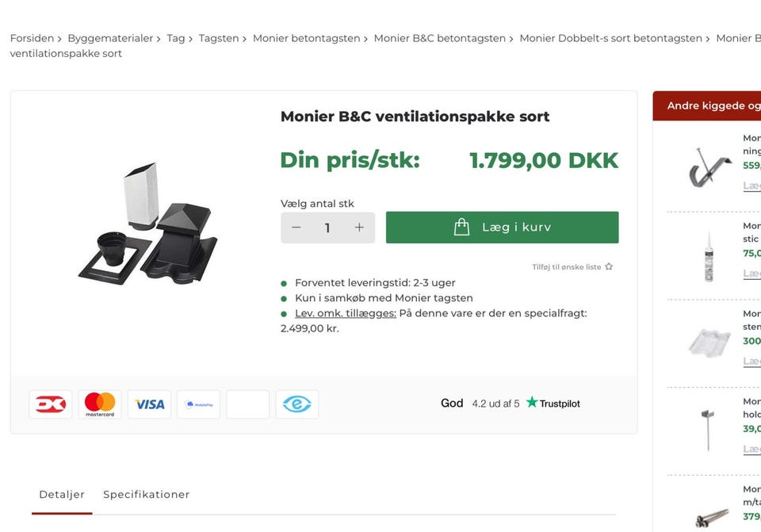
Task: Click the Læg i kurv button
Action: coord(502,227)
